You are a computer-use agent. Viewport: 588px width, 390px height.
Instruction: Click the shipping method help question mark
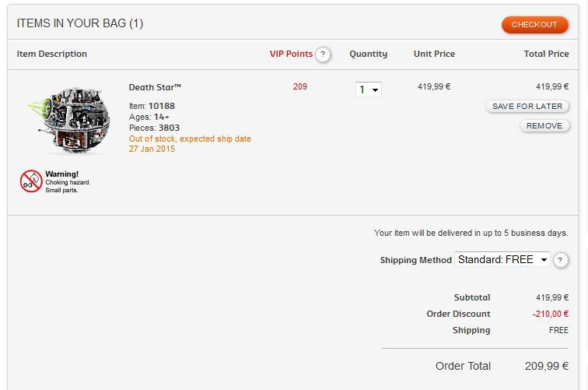click(560, 260)
